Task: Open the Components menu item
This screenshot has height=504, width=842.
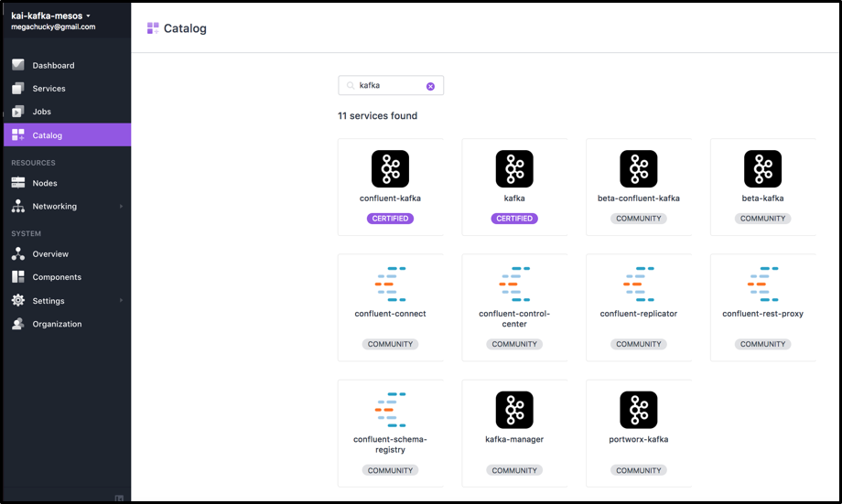Action: coord(57,277)
